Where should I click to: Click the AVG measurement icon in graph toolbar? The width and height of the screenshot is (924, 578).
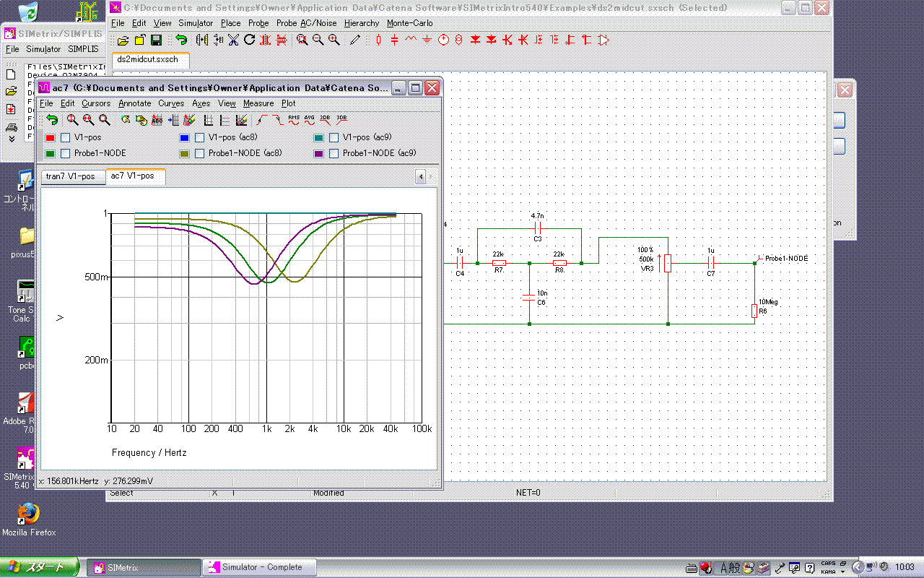point(310,120)
